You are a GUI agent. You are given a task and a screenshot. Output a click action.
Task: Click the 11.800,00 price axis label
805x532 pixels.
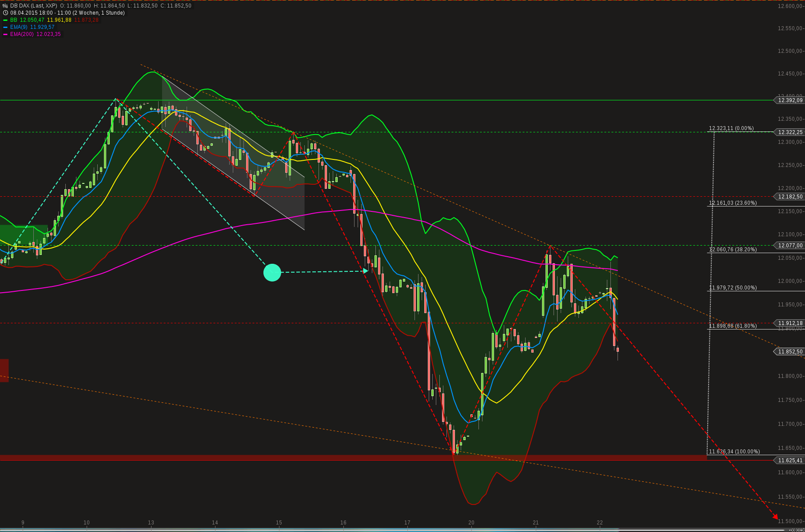[x=790, y=376]
